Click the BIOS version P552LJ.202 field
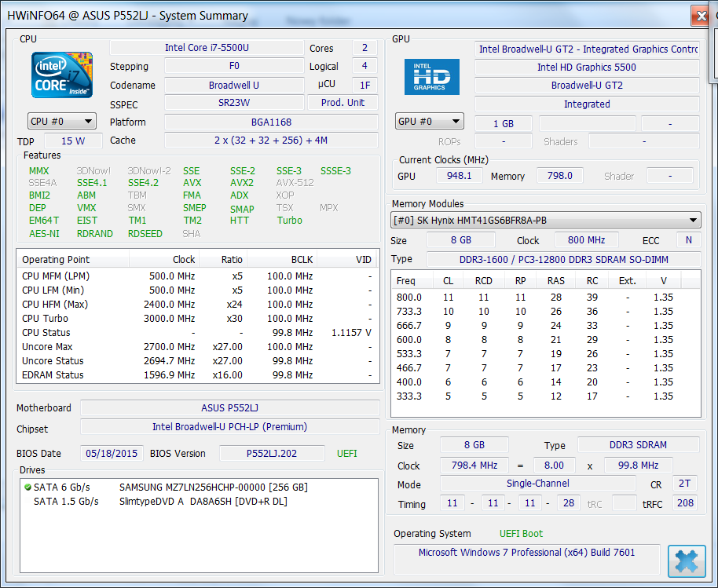This screenshot has height=588, width=718. tap(272, 454)
